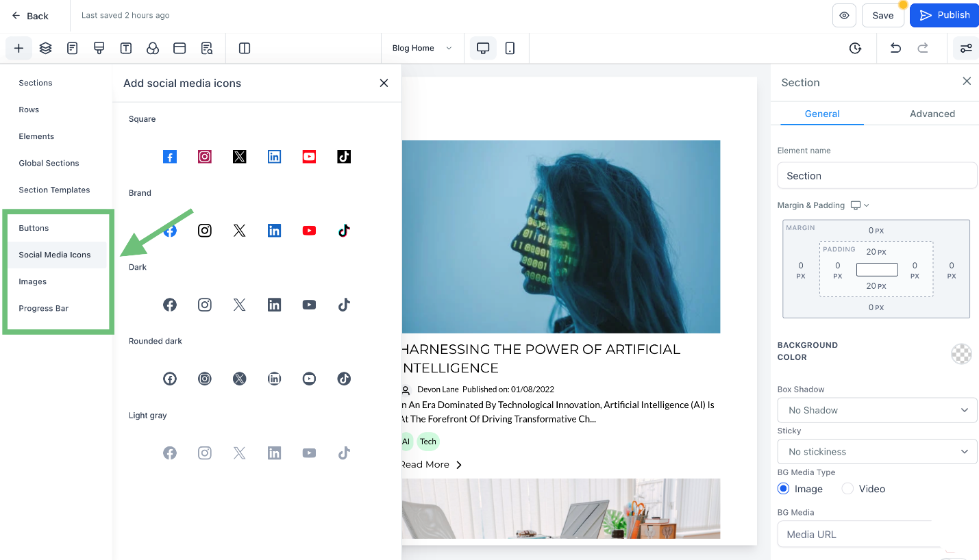Open the text T tool icon
The image size is (979, 560).
pyautogui.click(x=126, y=49)
